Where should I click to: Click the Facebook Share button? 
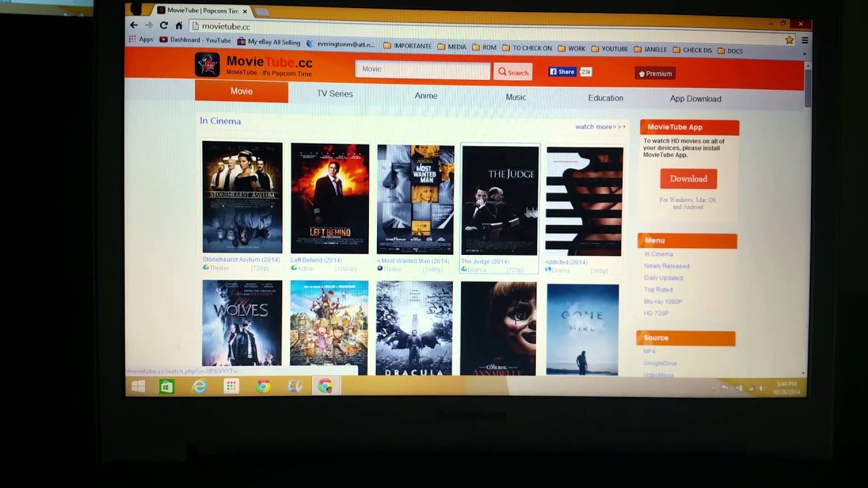(562, 72)
